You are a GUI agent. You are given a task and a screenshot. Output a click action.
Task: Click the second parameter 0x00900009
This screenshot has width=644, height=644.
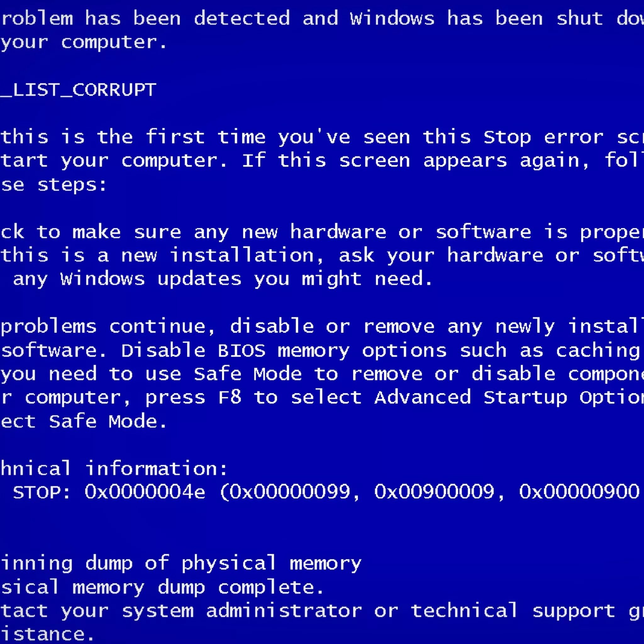(434, 492)
